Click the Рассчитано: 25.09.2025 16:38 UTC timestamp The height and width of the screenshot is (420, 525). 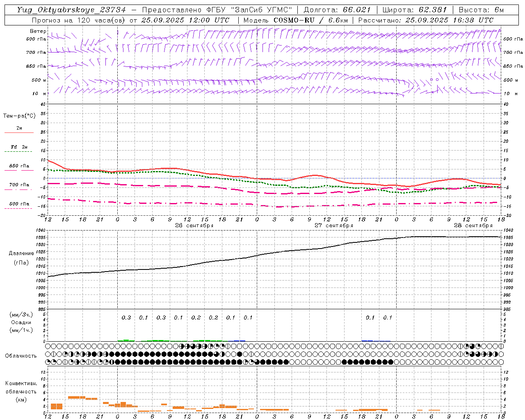[x=426, y=20]
